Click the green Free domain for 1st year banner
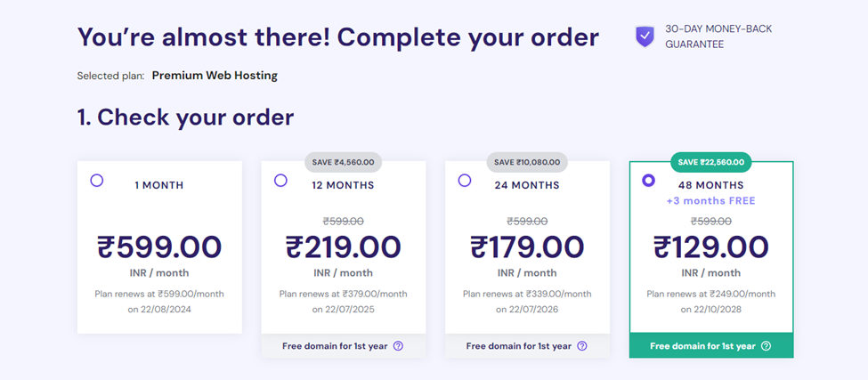Image resolution: width=868 pixels, height=380 pixels. [x=711, y=345]
